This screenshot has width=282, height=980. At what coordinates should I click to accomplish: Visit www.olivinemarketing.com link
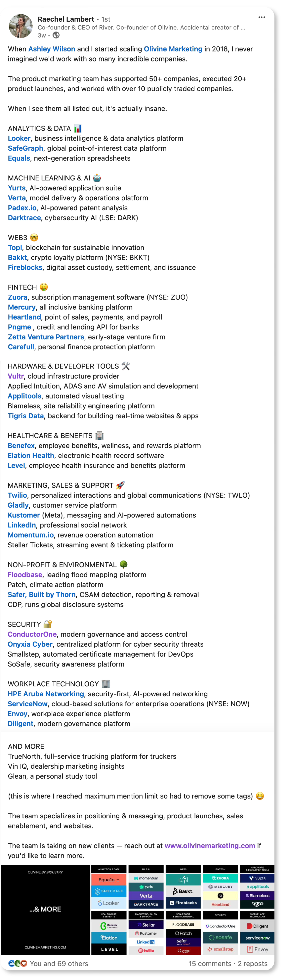click(210, 846)
